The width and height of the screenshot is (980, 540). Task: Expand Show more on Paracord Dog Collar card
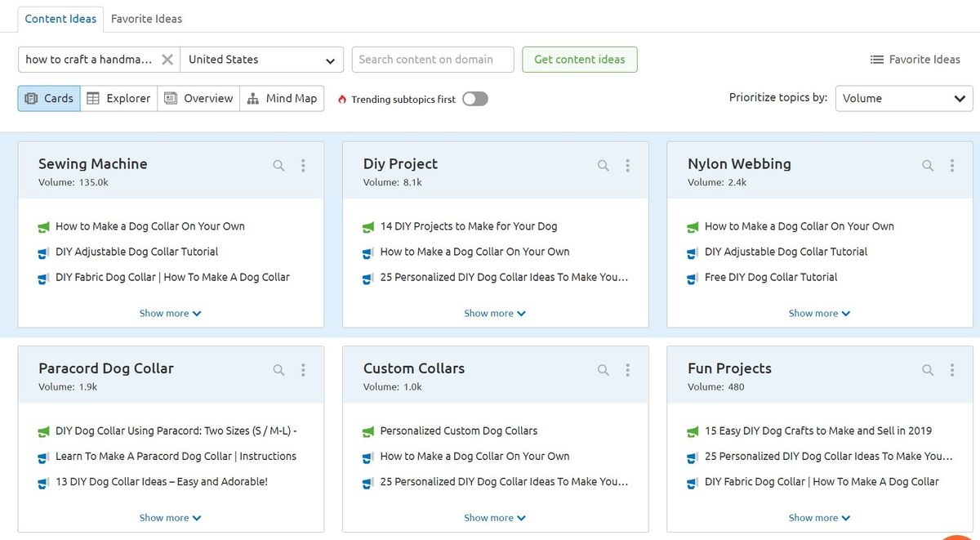pos(170,517)
